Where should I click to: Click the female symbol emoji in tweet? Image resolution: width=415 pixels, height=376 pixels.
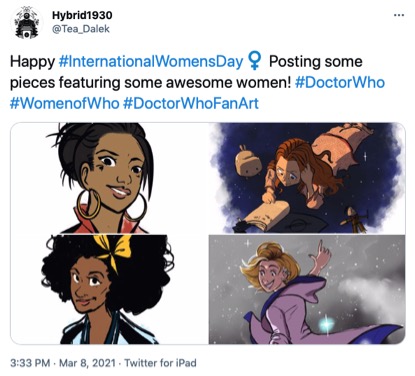255,62
